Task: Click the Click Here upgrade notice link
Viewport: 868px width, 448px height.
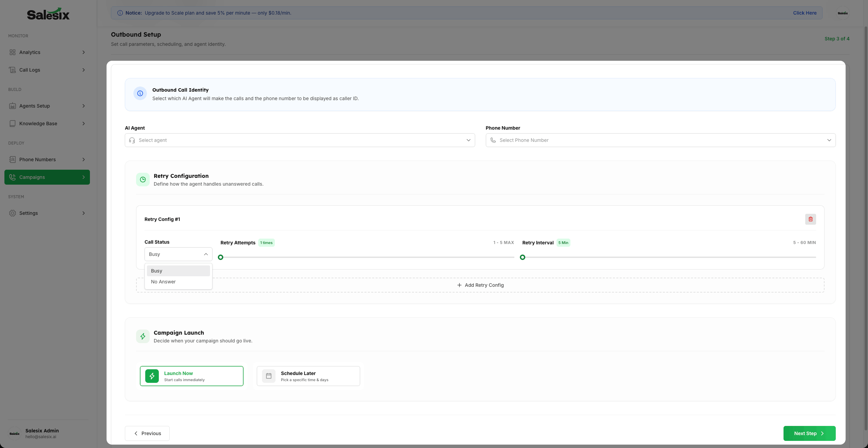Action: click(x=805, y=13)
